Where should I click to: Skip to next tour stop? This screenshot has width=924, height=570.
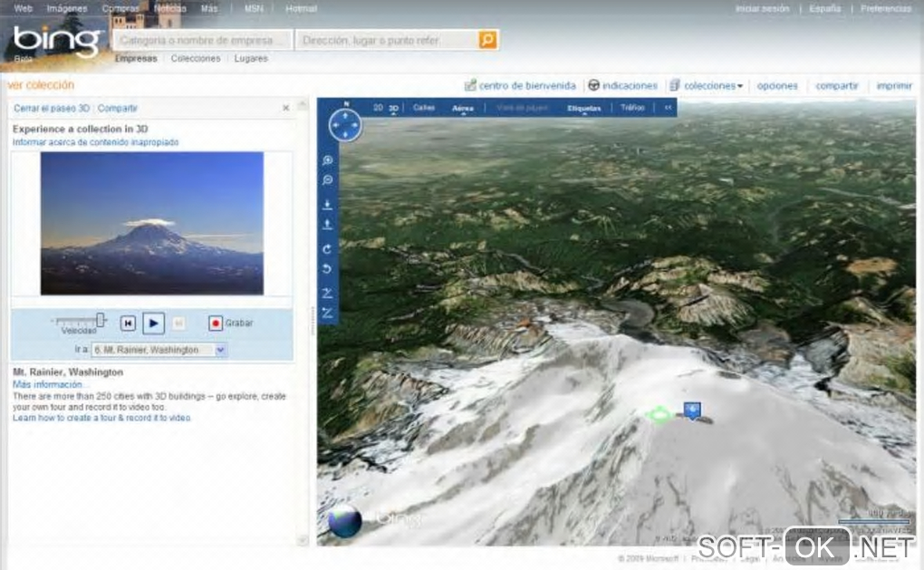point(178,323)
